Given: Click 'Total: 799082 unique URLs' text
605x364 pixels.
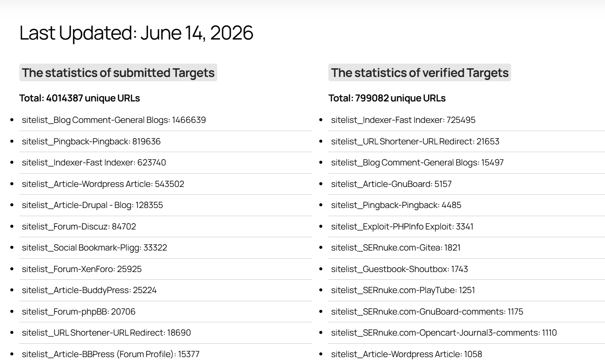Looking at the screenshot, I should coord(387,98).
